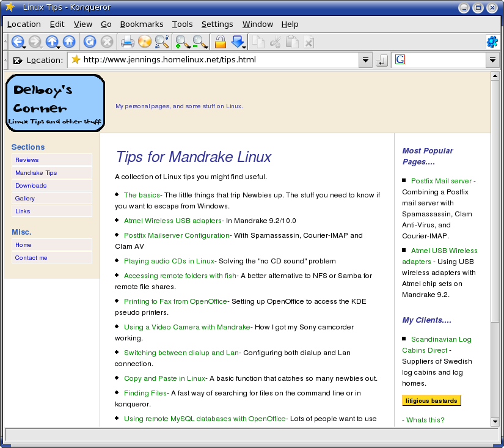The image size is (504, 448).
Task: Click the clipboard Paste icon
Action: point(292,42)
